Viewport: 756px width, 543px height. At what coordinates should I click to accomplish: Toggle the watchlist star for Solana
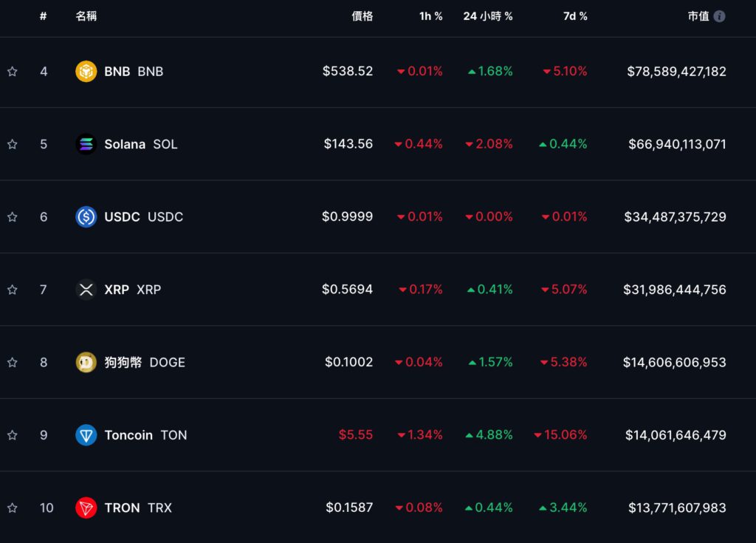[x=13, y=144]
